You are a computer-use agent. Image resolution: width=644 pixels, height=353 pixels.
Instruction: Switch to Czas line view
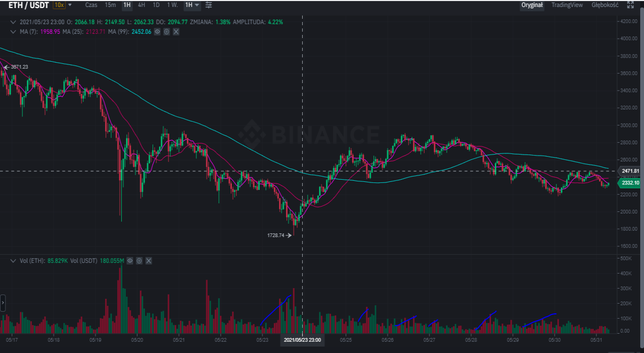click(x=91, y=5)
